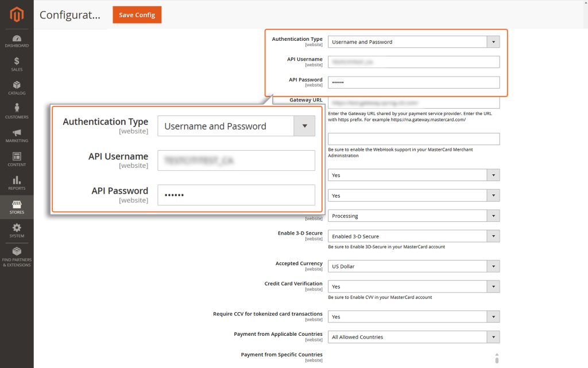Click the scroll arrow beside Payment from Specific Countries
This screenshot has width=588, height=368.
coord(496,355)
